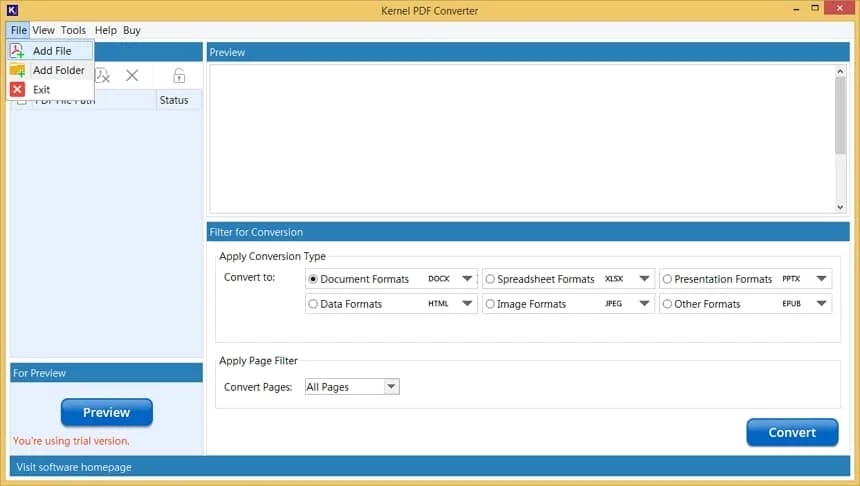
Task: Open the Help menu
Action: 105,30
